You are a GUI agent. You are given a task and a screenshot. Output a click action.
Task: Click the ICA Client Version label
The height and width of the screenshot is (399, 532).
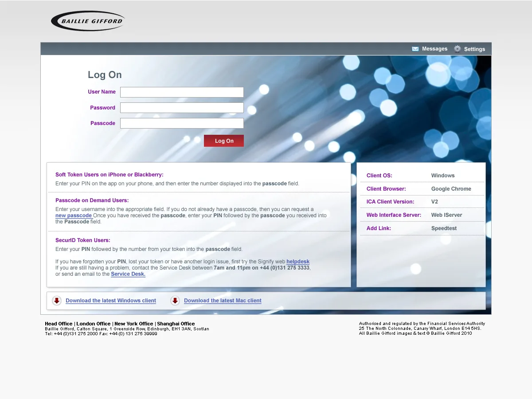pyautogui.click(x=391, y=202)
